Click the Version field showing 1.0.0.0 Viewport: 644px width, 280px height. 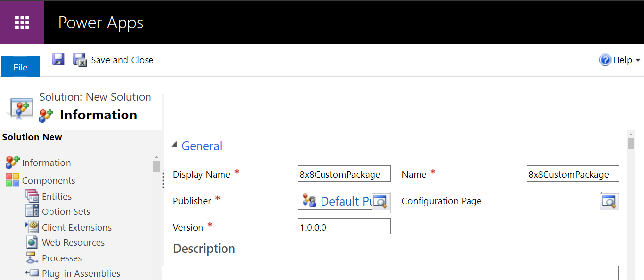(344, 227)
